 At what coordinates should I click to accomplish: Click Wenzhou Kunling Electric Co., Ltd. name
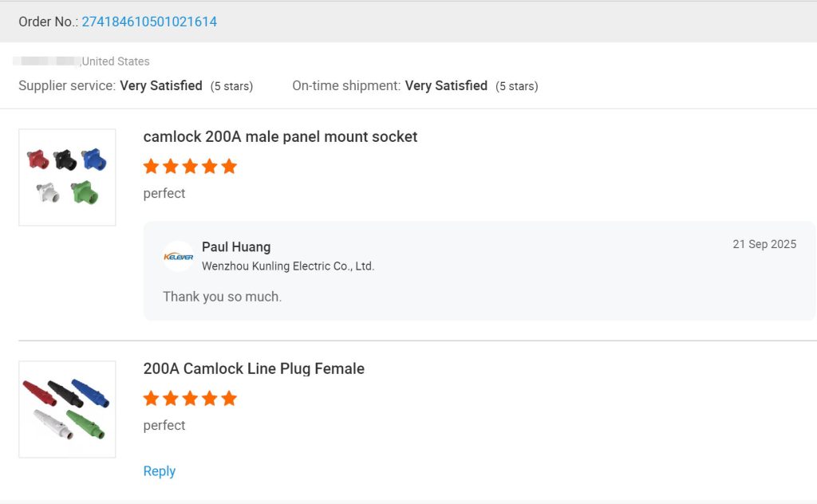(x=288, y=266)
